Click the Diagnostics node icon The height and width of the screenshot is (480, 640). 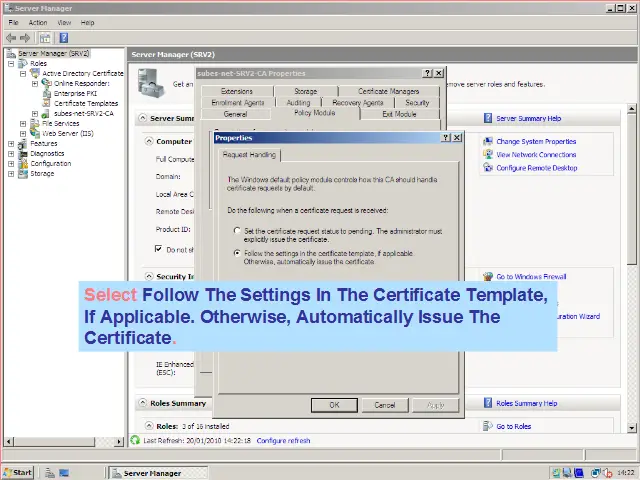[23, 153]
